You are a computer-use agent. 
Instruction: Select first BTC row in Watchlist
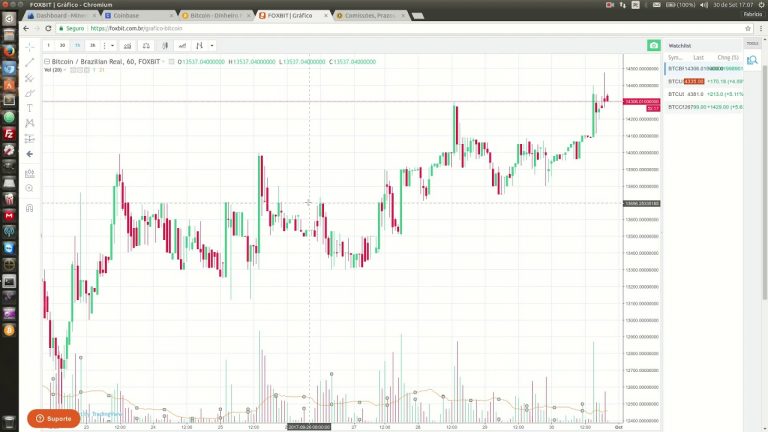[x=703, y=69]
